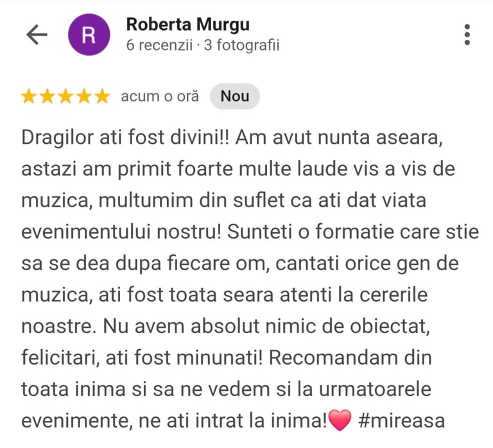Tap the Nou badge
This screenshot has width=493, height=448.
(x=235, y=96)
